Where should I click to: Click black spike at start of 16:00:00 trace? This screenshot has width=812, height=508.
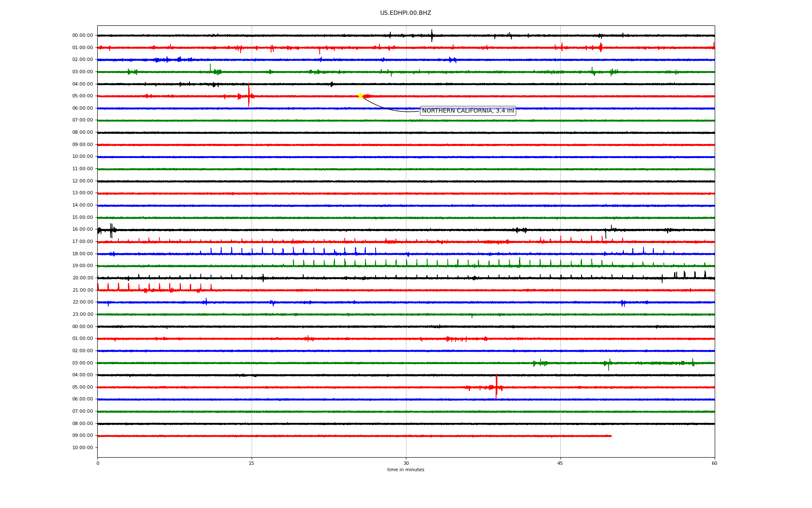point(111,230)
